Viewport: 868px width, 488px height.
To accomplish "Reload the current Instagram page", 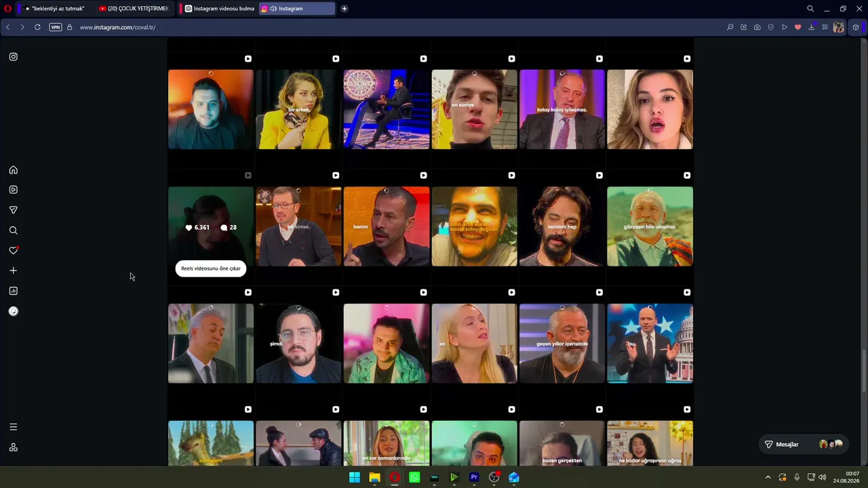I will coord(37,27).
